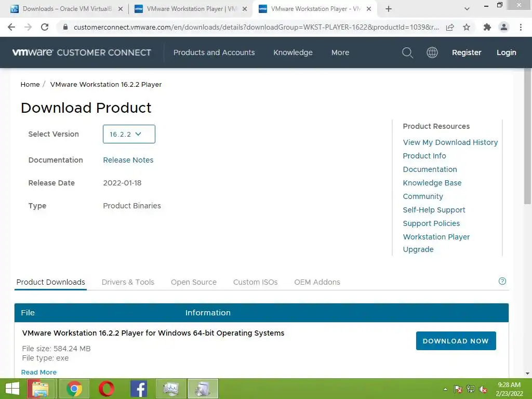
Task: Open the tab search dropdown arrow
Action: [467, 9]
